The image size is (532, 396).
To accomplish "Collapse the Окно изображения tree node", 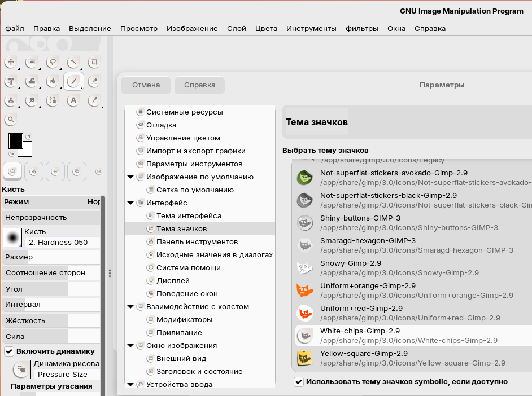I will pyautogui.click(x=130, y=346).
